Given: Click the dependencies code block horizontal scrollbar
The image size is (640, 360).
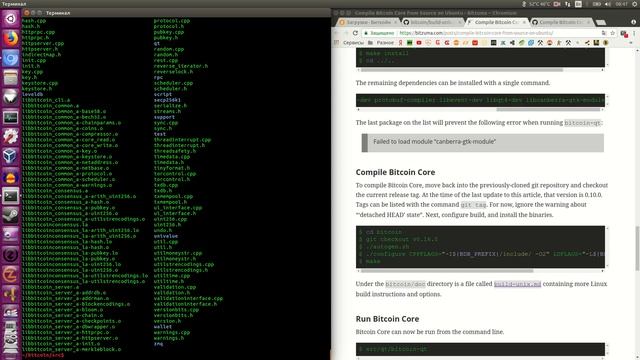Looking at the screenshot, I should point(548,110).
